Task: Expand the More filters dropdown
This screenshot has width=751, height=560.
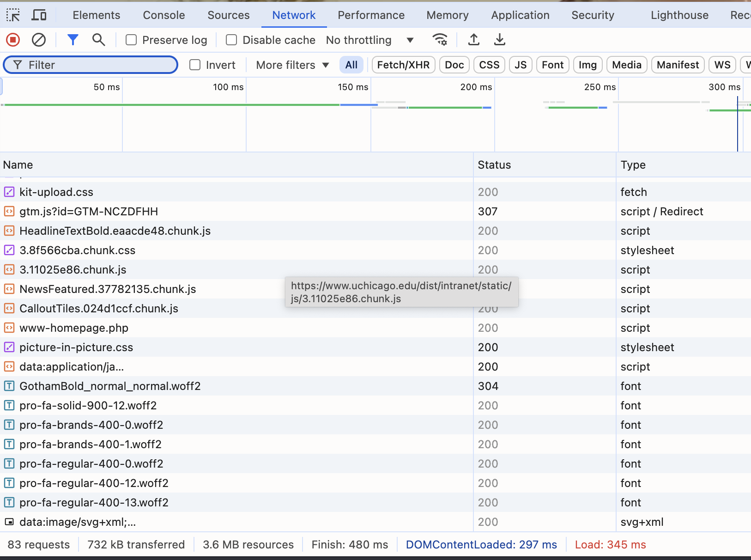Action: point(292,65)
